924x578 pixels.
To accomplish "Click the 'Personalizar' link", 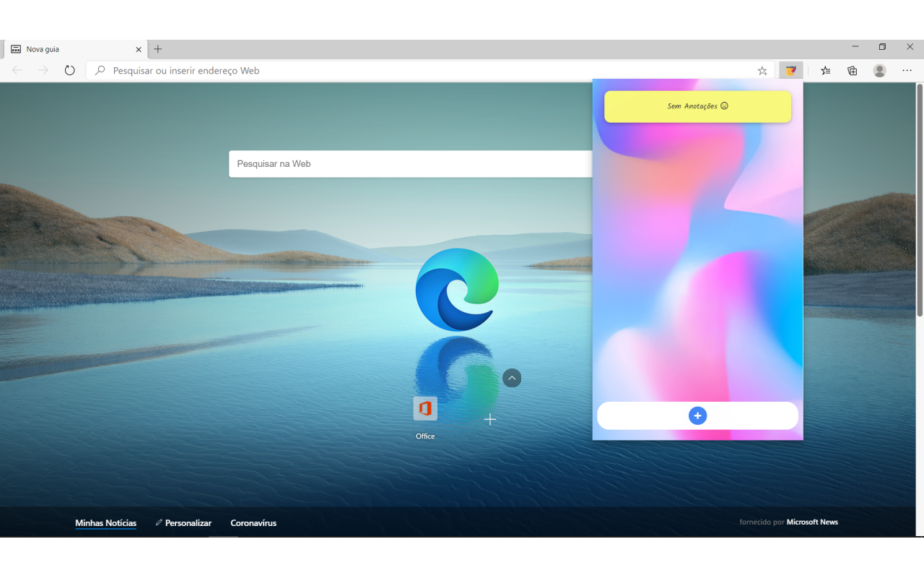I will (x=183, y=523).
